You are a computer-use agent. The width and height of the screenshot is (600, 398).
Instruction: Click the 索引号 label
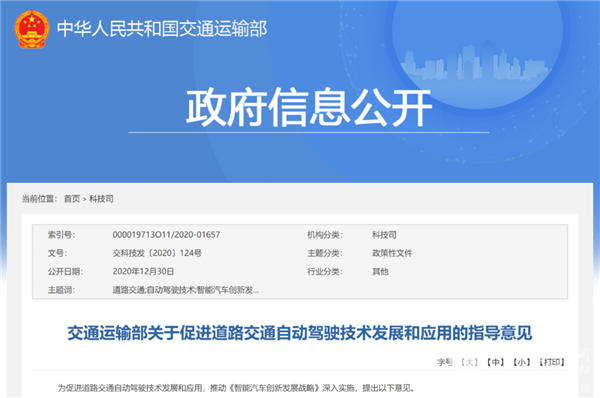pos(61,235)
